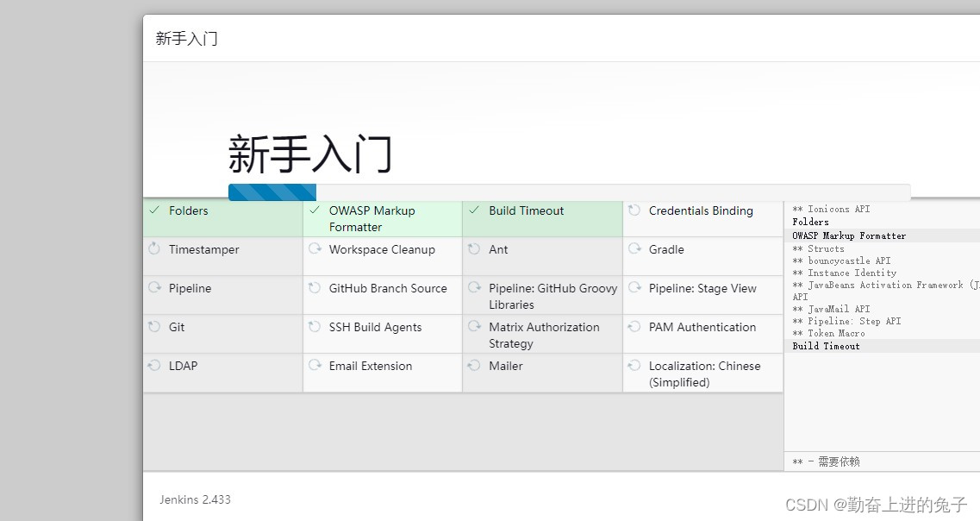Click the Ant plugin name

pyautogui.click(x=498, y=249)
